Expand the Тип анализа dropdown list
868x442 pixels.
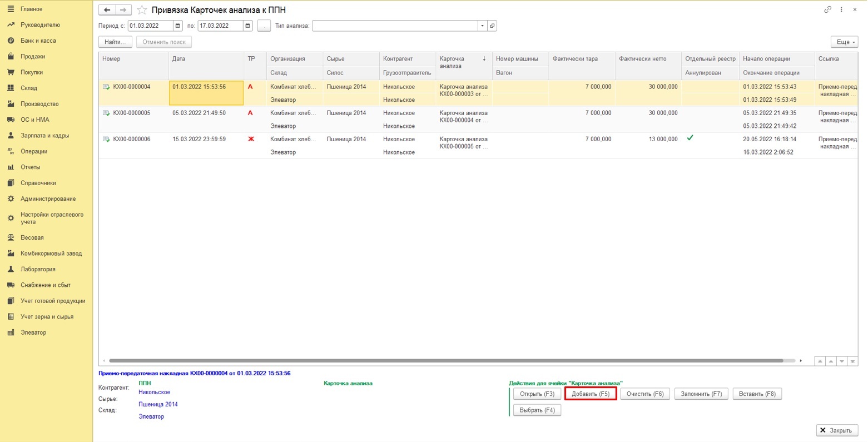482,26
